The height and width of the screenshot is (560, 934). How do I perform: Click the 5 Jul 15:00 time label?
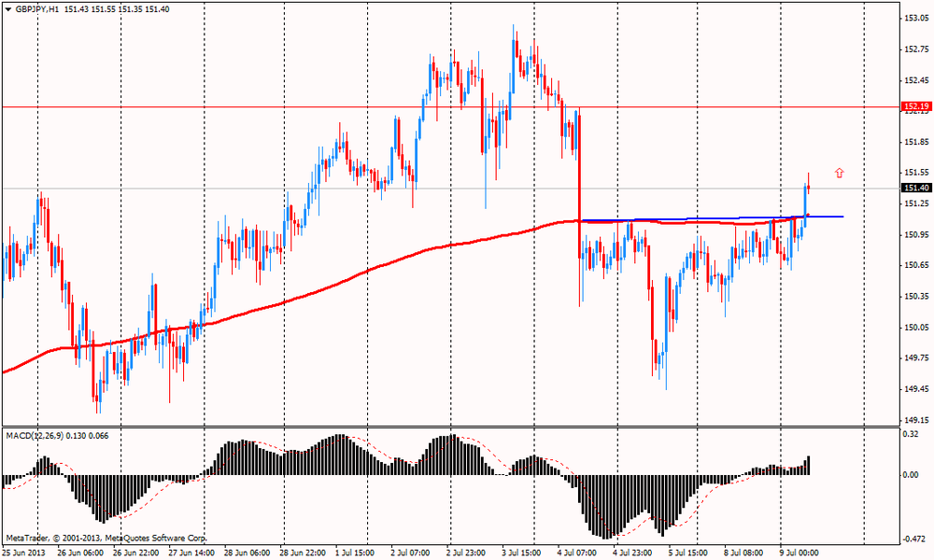coord(688,553)
